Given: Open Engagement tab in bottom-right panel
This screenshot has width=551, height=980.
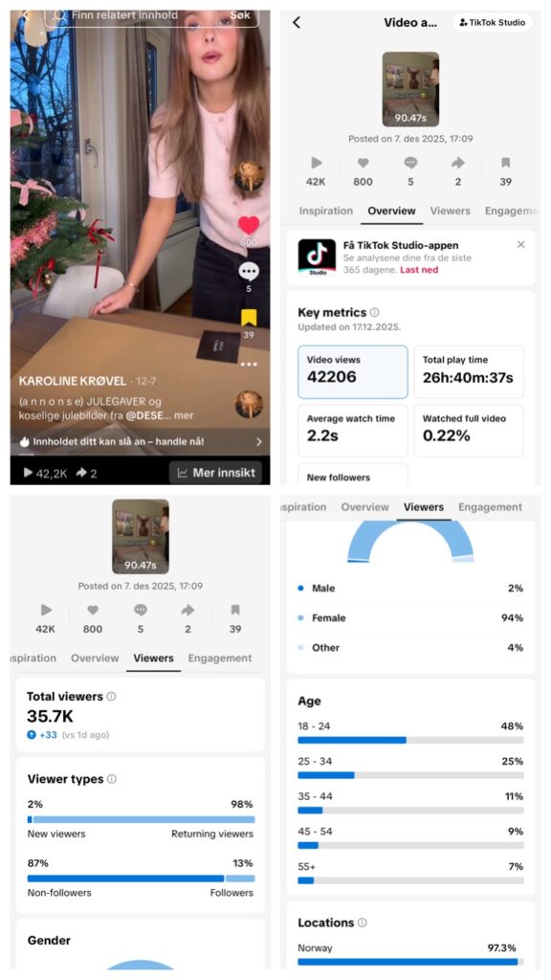Looking at the screenshot, I should (x=491, y=507).
